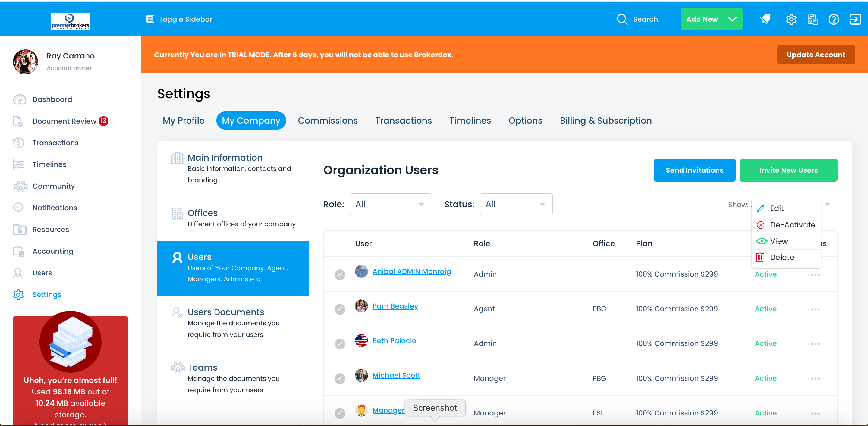The width and height of the screenshot is (868, 426).
Task: Open the calculator report icon in header
Action: (813, 19)
